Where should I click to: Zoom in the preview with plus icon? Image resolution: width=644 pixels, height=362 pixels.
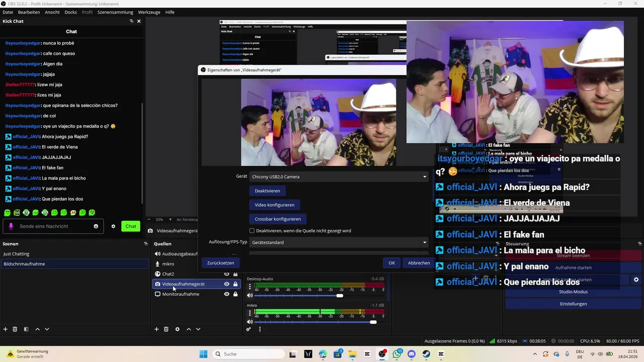[171, 220]
